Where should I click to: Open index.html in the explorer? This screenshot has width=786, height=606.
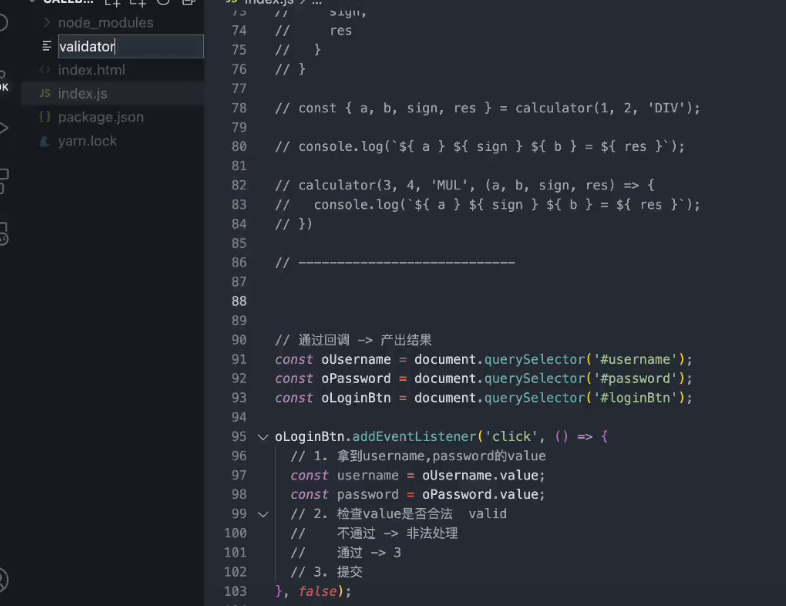click(x=92, y=70)
